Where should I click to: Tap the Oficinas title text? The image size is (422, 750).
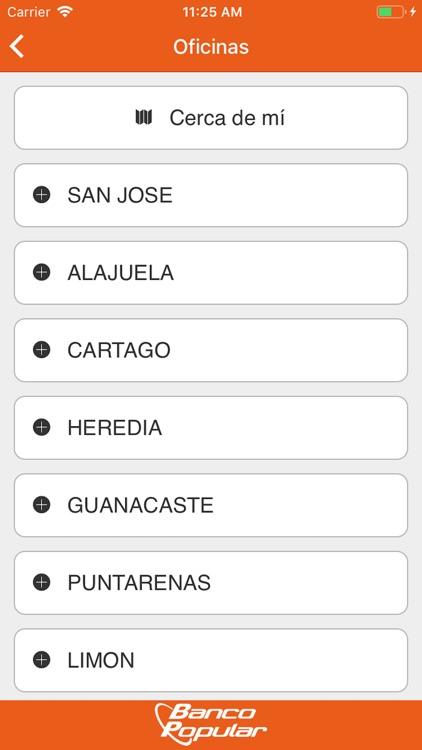click(211, 47)
